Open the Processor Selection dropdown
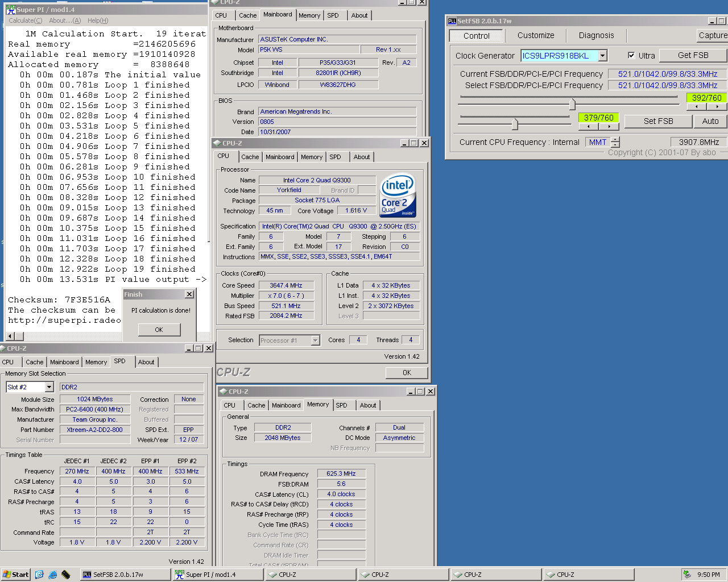Viewport: 728px width, 582px height. point(315,340)
